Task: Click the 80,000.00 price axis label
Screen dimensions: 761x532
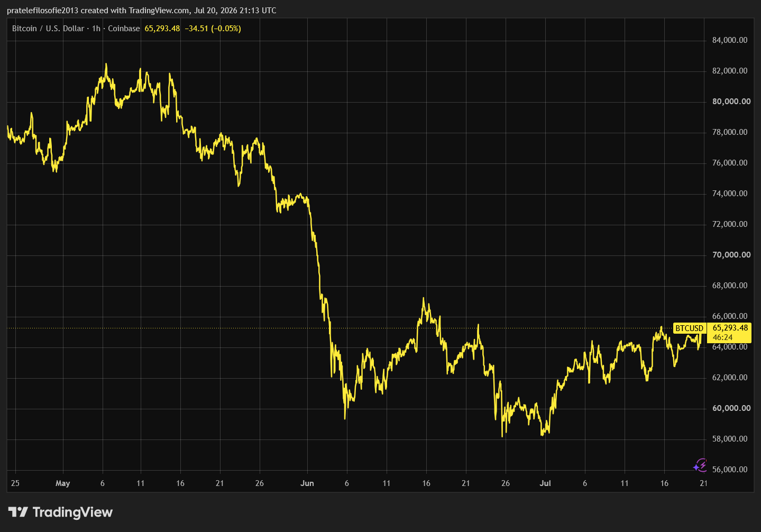Action: point(731,102)
